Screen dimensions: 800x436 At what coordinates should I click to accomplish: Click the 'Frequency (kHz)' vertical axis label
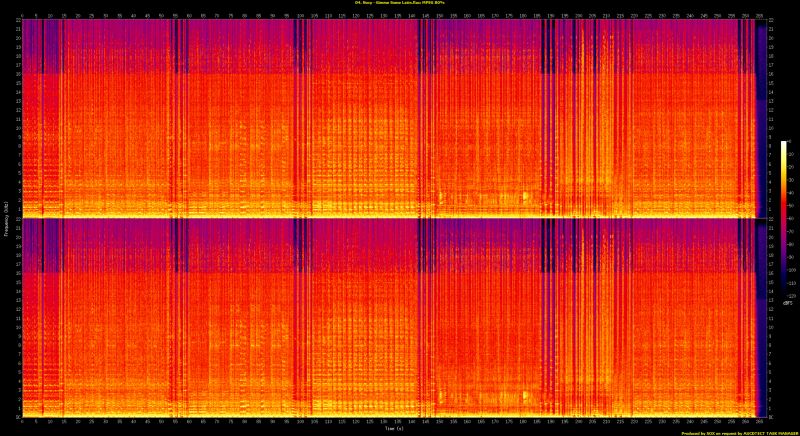click(x=6, y=218)
